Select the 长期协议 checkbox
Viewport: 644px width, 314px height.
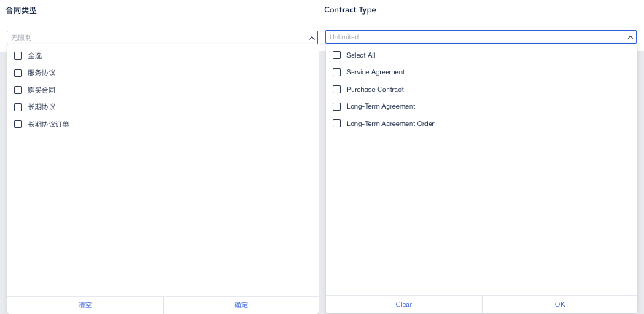[18, 107]
